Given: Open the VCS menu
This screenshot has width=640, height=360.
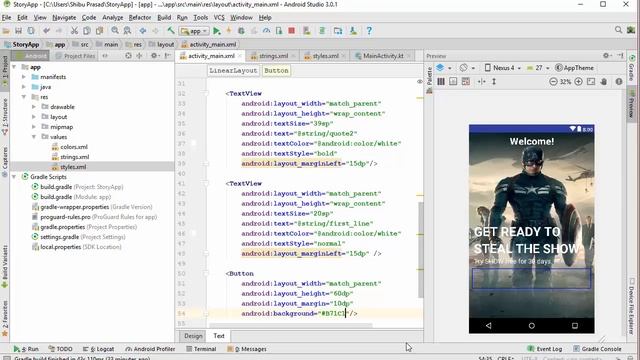Looking at the screenshot, I should (219, 18).
